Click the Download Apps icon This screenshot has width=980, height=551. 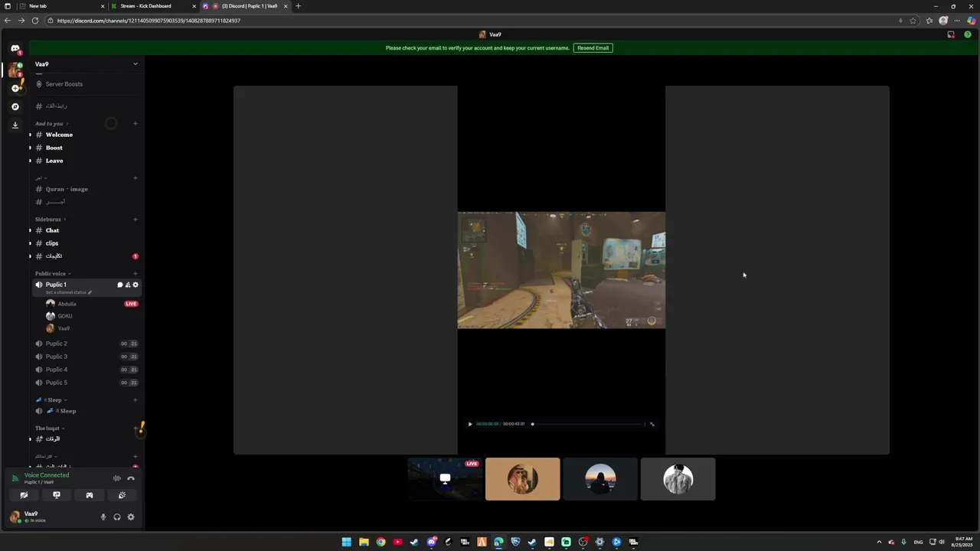(15, 125)
